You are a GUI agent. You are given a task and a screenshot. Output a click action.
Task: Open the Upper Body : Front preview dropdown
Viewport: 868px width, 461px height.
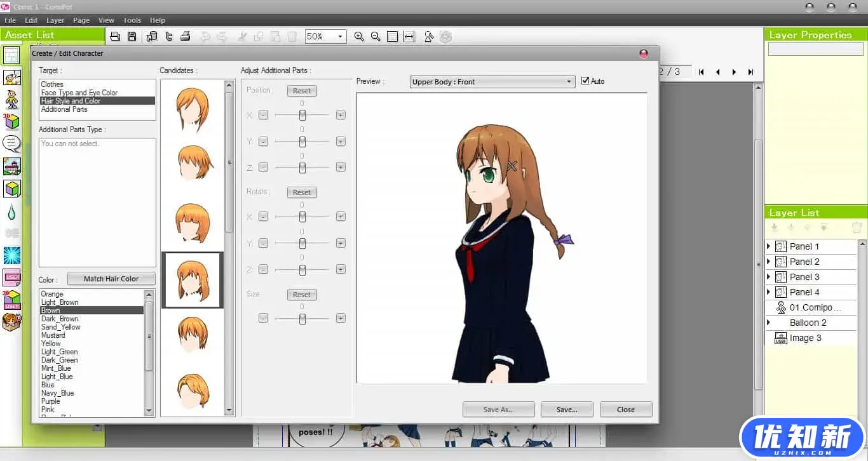492,82
